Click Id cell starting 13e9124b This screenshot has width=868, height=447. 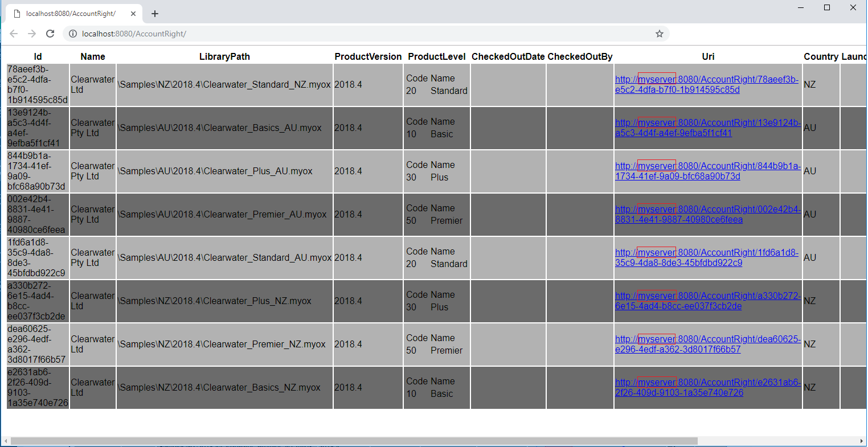[x=38, y=128]
